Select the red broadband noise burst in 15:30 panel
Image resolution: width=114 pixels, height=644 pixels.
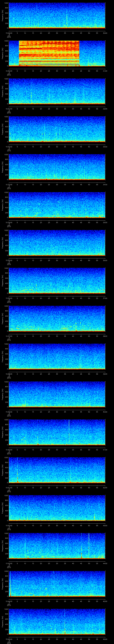(x=49, y=53)
